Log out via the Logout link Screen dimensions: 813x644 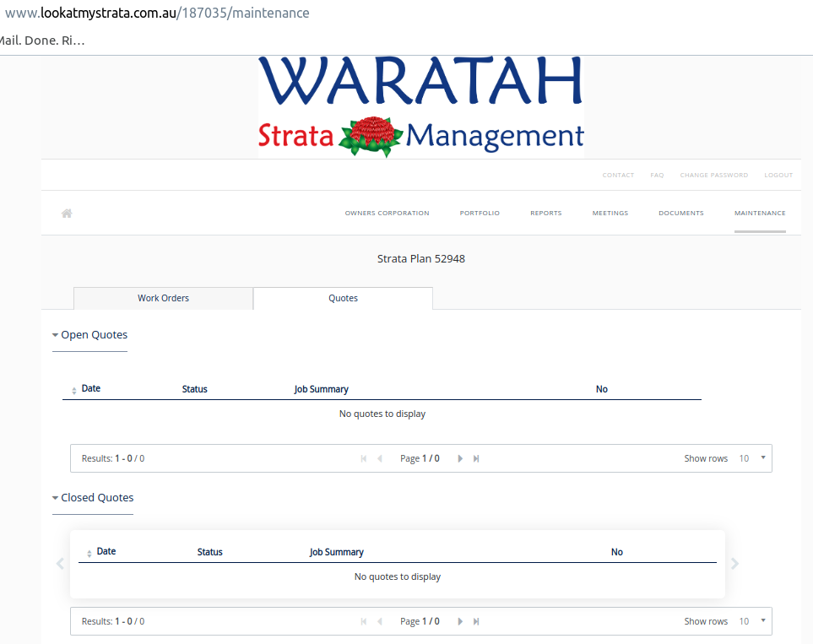tap(778, 176)
